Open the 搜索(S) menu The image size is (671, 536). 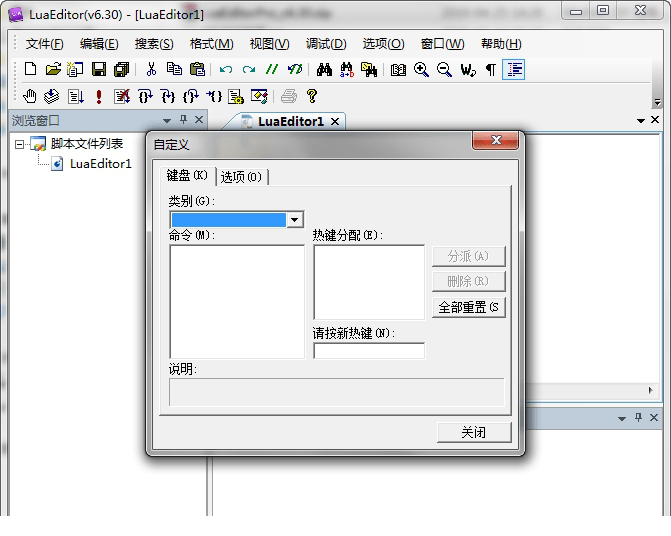point(154,44)
